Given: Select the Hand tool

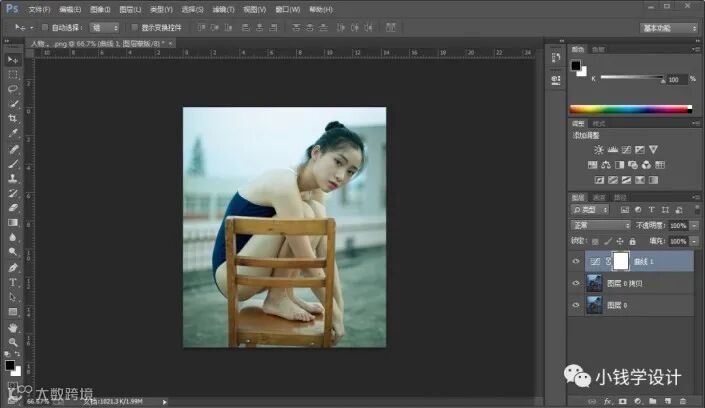Looking at the screenshot, I should [x=13, y=327].
